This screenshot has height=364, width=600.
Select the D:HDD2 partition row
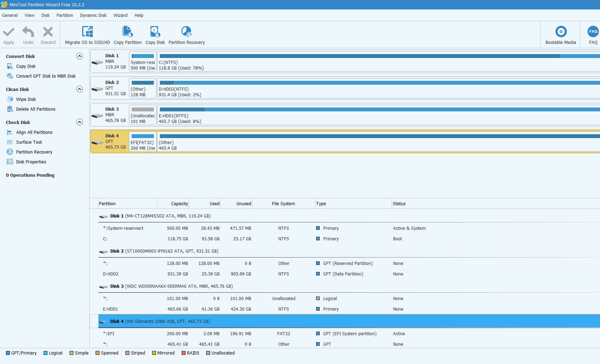tap(349, 274)
